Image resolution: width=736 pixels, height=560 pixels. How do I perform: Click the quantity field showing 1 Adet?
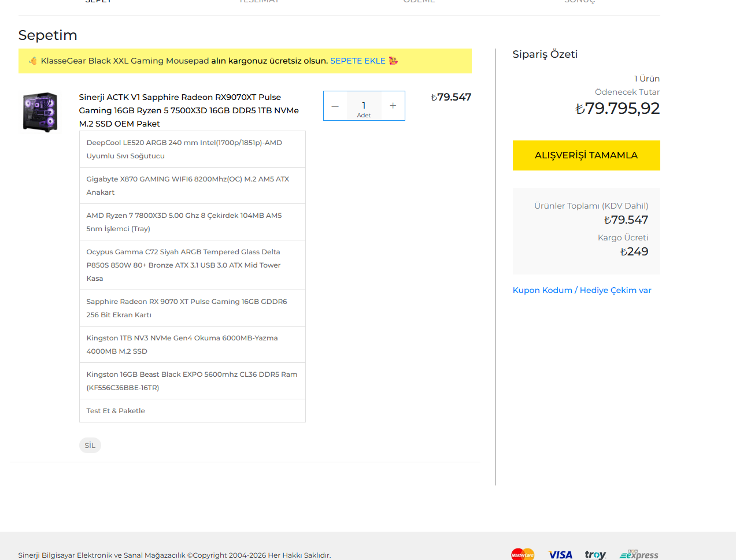pyautogui.click(x=364, y=106)
